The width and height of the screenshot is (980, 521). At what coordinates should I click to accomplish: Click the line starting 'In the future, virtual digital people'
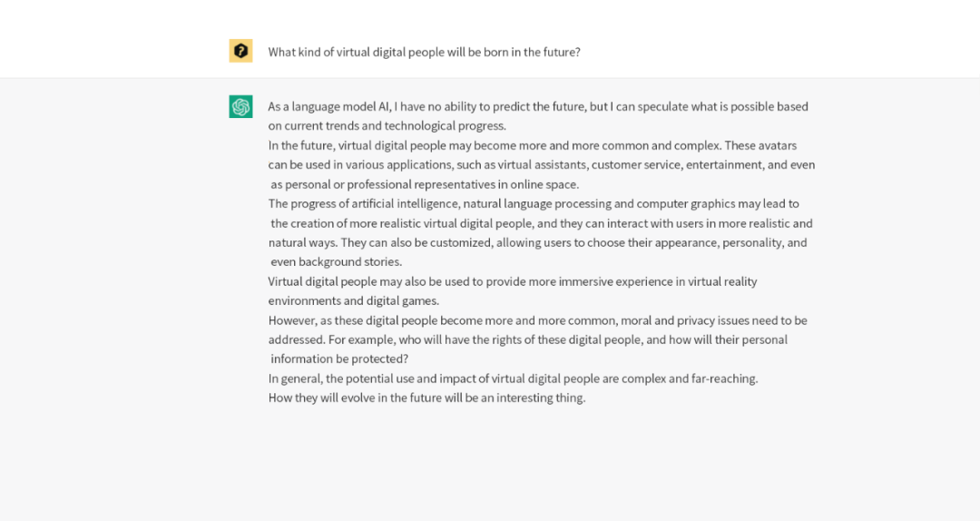[x=532, y=145]
